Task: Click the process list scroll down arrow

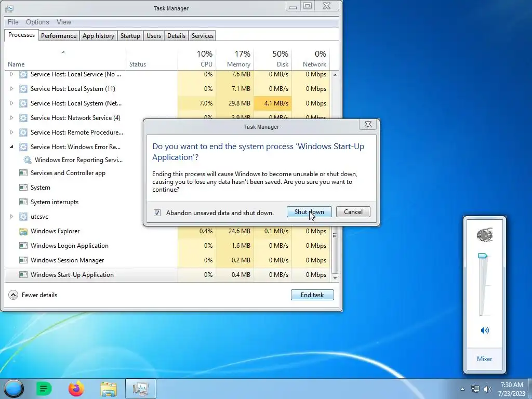Action: pos(335,278)
